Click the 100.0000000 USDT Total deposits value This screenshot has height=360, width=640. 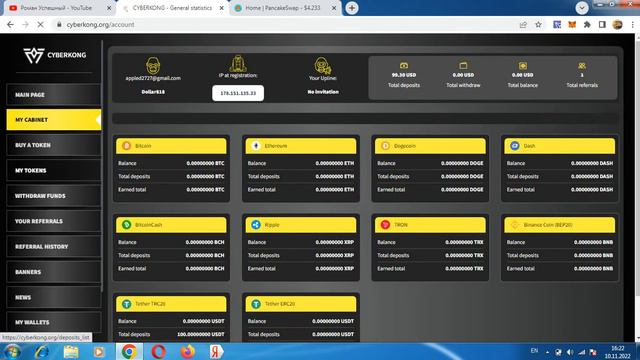point(201,334)
